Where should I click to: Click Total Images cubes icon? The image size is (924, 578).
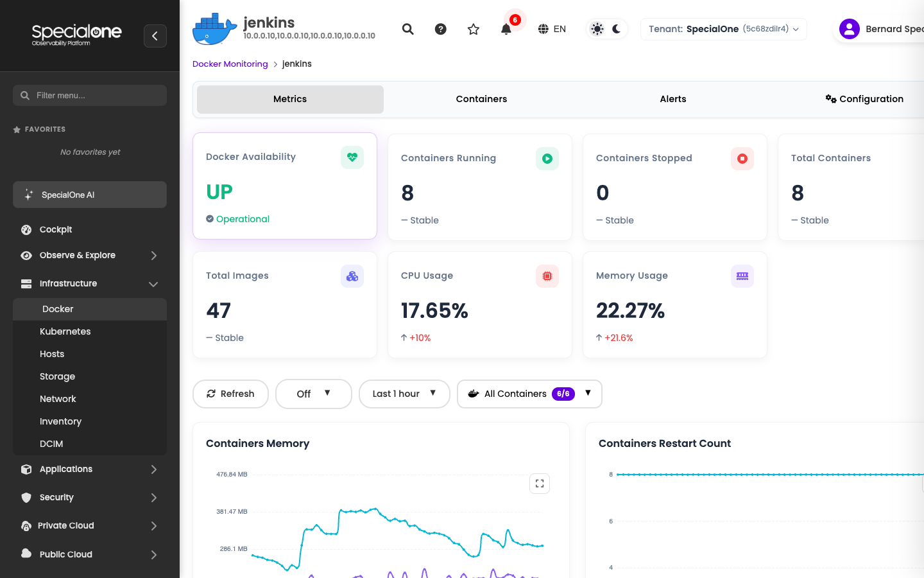tap(352, 276)
